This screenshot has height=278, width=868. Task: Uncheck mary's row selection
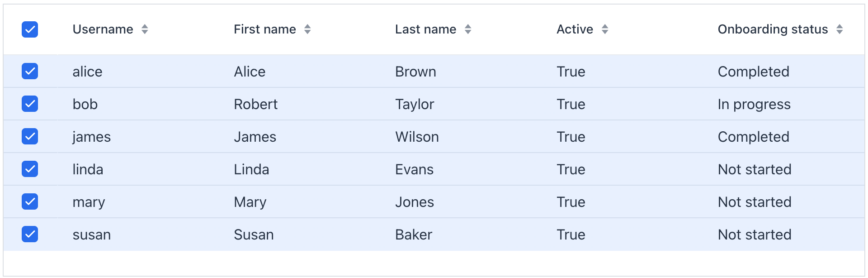pyautogui.click(x=29, y=201)
